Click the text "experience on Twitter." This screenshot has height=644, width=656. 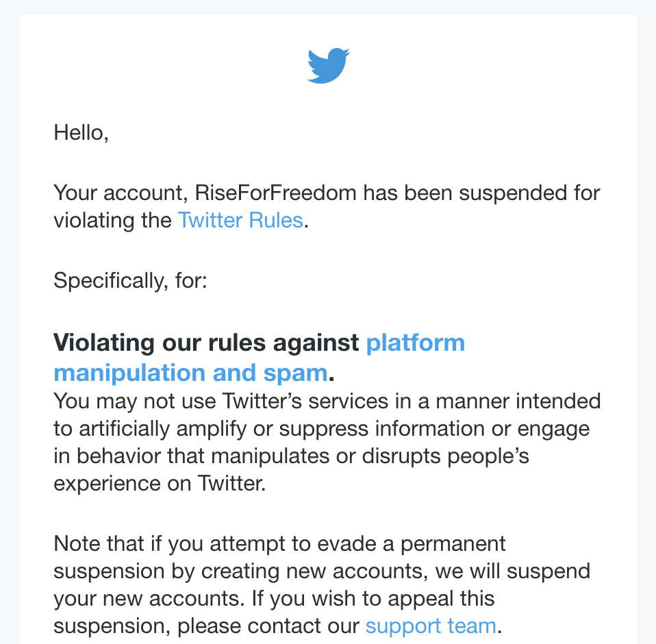(159, 484)
